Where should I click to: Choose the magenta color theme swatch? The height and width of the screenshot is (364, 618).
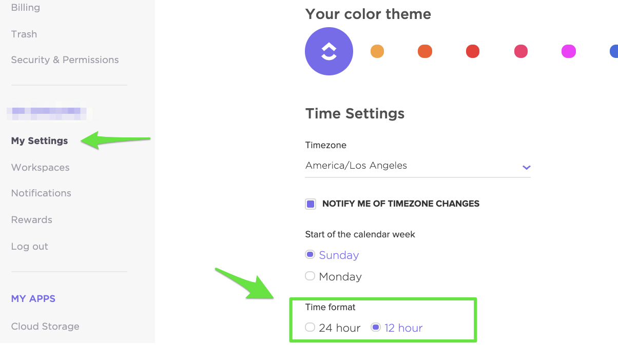[x=569, y=51]
